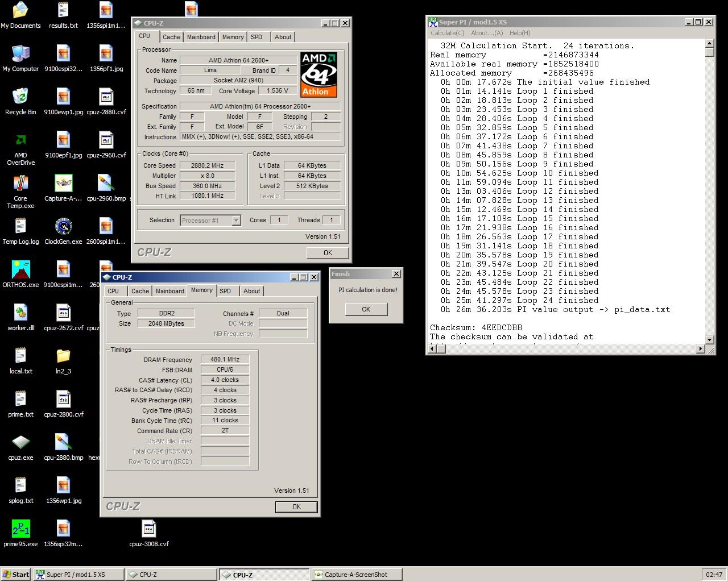Click OK in lower CPU-Z Memory window
728x582 pixels.
[296, 506]
